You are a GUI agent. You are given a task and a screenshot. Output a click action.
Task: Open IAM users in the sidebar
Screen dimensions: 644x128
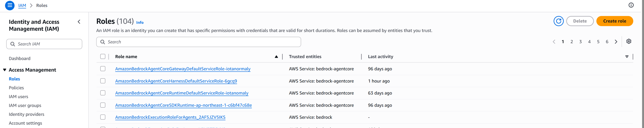(x=18, y=97)
